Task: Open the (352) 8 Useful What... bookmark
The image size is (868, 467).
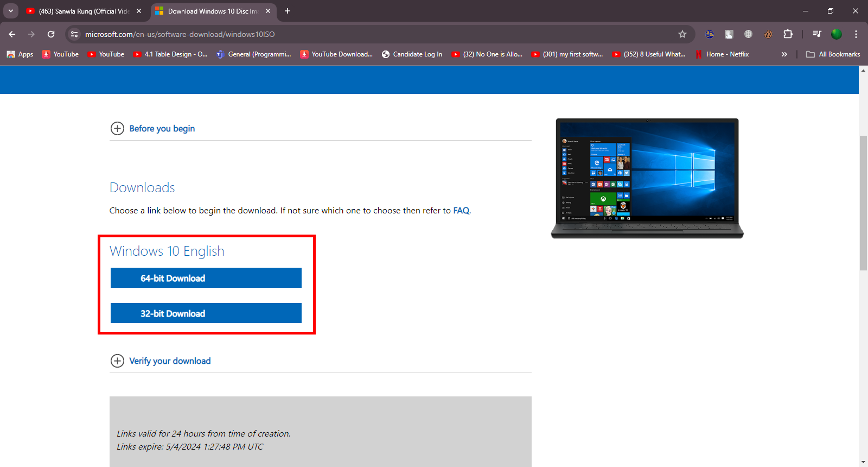Action: 648,54
